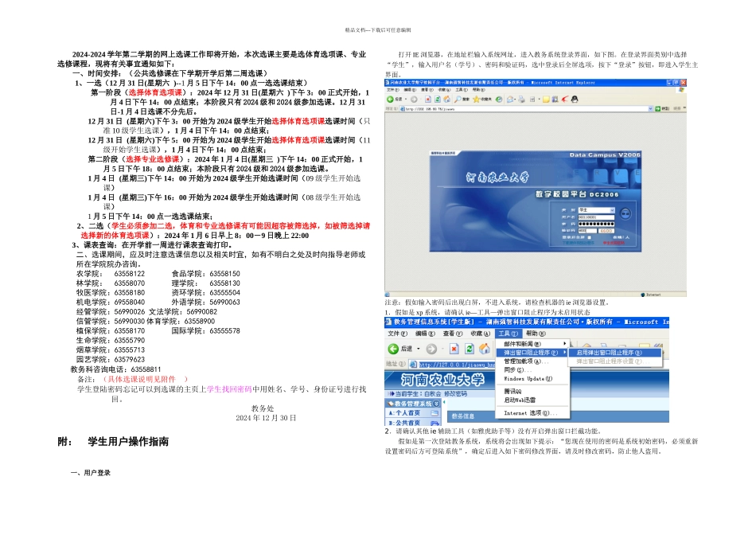Click the Home icon in 教务管理信息系统 window
The width and height of the screenshot is (756, 535).
(x=485, y=349)
